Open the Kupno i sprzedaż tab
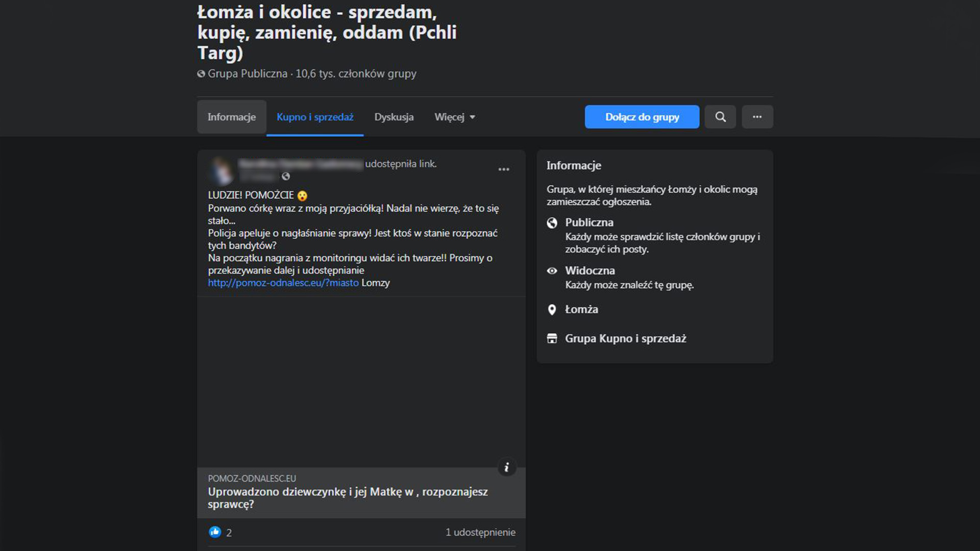This screenshot has height=551, width=980. click(314, 117)
